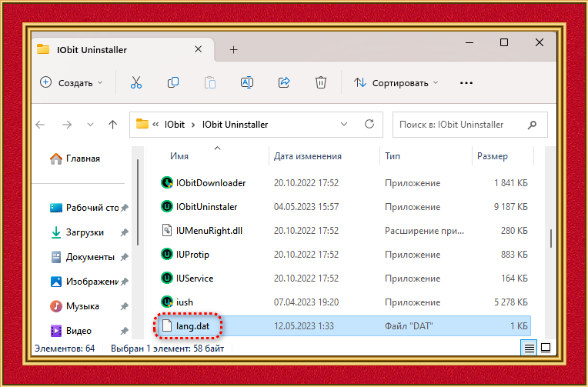Expand the address bar history dropdown
Image resolution: width=588 pixels, height=387 pixels.
344,124
